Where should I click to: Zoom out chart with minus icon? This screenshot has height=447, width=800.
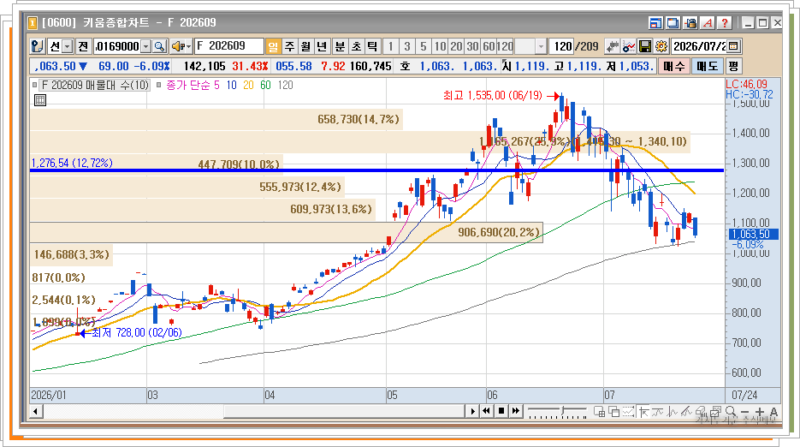tap(745, 411)
